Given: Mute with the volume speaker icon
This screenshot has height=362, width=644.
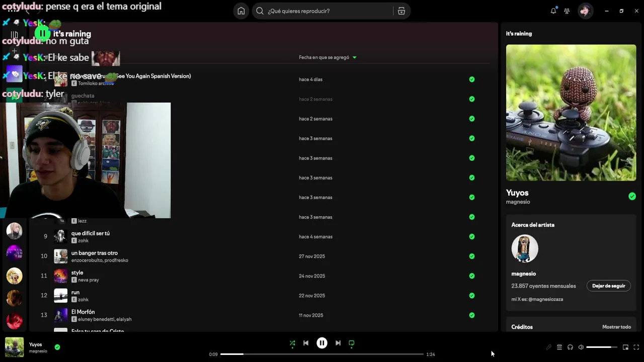Looking at the screenshot, I should click(581, 347).
